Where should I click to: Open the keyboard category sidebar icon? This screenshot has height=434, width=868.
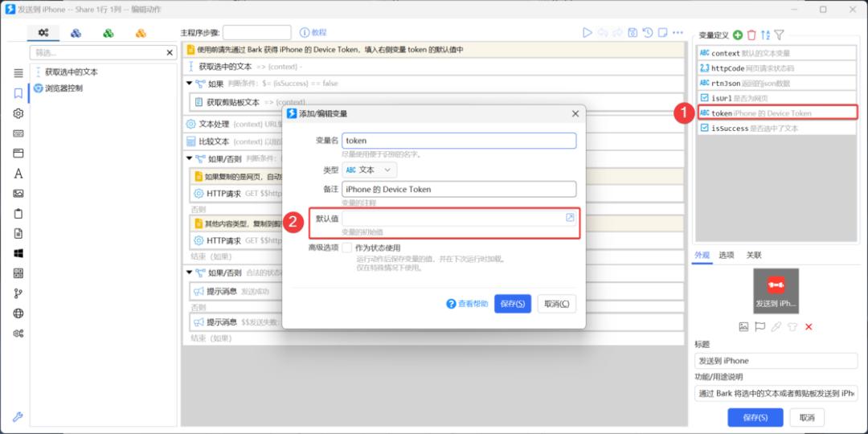(18, 133)
